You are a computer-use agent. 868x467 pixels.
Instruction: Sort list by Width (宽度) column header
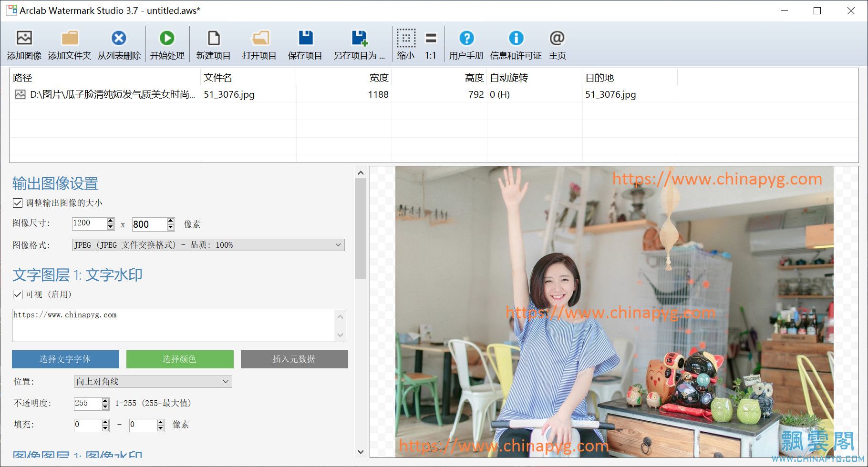click(343, 78)
